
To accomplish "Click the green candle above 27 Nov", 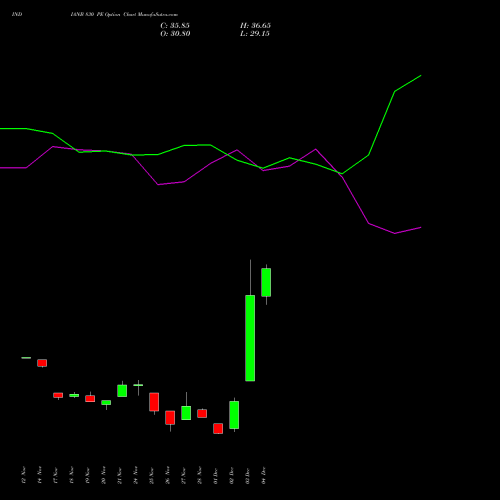I will pos(186,413).
